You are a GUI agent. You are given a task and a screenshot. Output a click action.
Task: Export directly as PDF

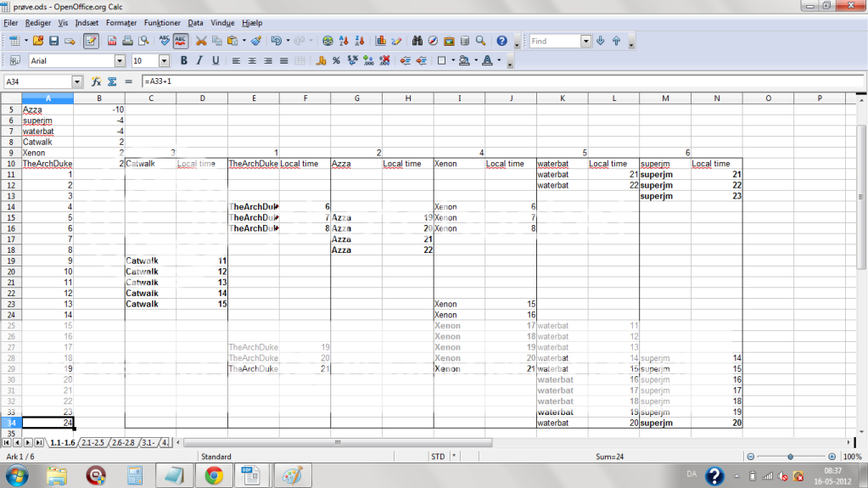pos(112,41)
